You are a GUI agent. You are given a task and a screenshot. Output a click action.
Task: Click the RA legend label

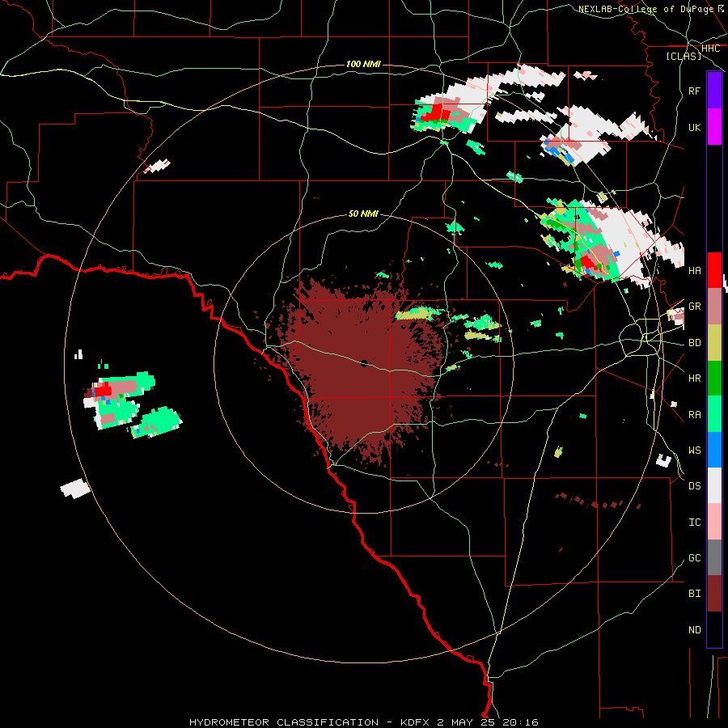694,415
